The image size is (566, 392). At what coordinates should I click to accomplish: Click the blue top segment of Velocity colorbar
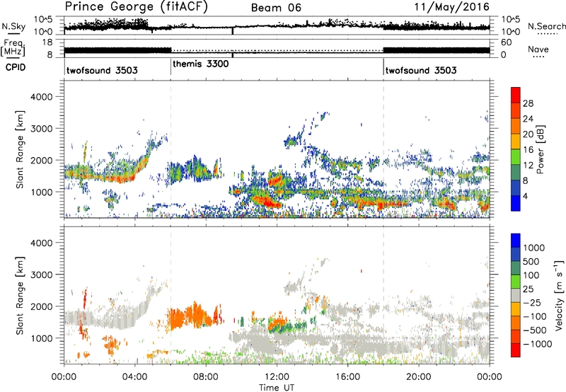pyautogui.click(x=516, y=241)
